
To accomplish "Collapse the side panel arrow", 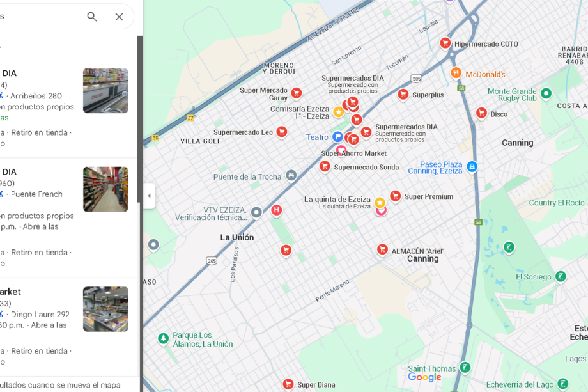I will [150, 196].
